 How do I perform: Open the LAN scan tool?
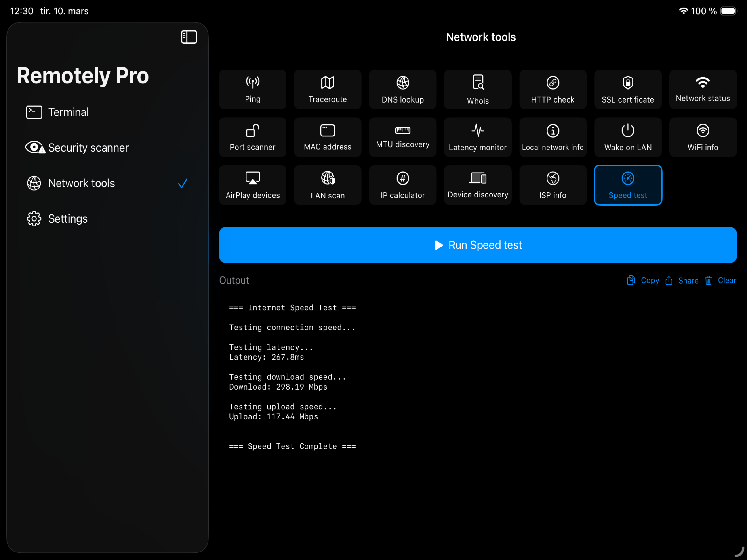point(328,185)
